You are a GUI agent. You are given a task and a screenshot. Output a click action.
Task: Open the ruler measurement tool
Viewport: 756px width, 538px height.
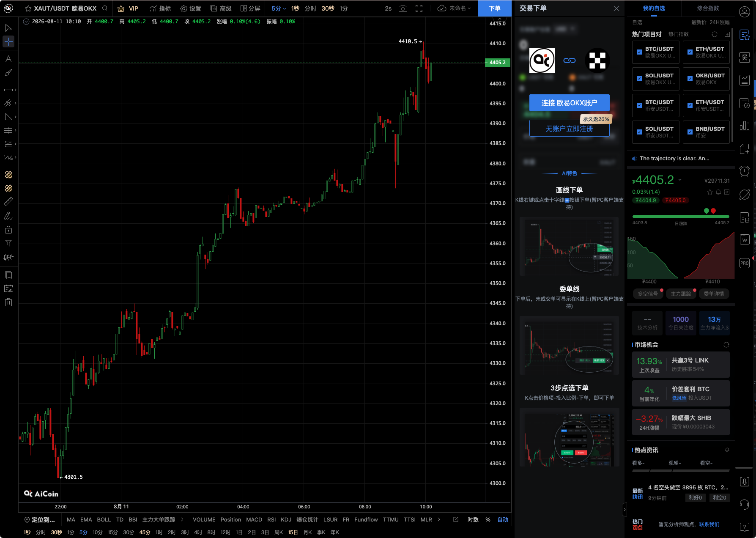click(x=8, y=202)
